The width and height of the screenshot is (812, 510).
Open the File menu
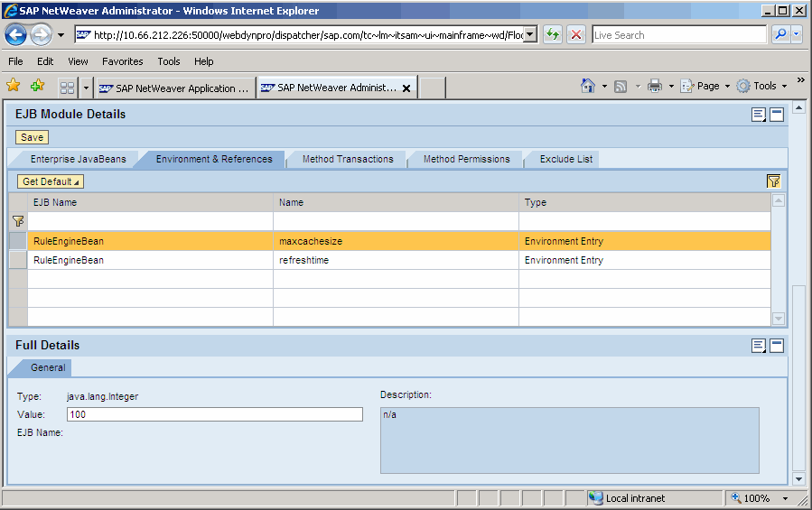click(x=15, y=61)
